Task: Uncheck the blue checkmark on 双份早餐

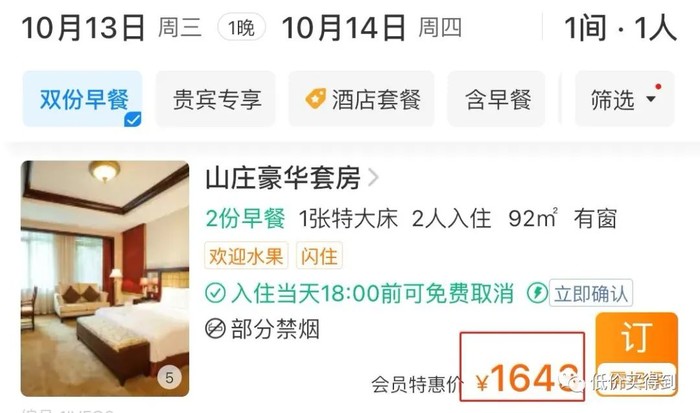Action: [133, 119]
